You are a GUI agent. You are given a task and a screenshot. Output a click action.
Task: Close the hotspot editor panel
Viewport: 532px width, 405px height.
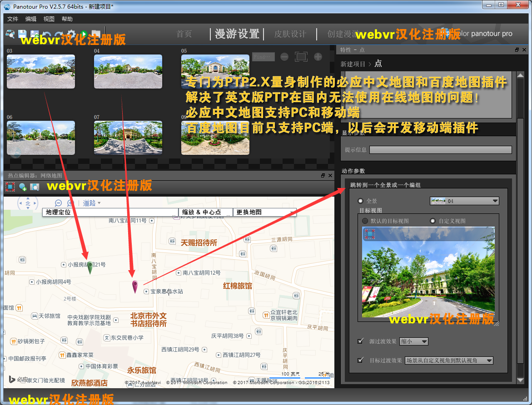[x=330, y=175]
